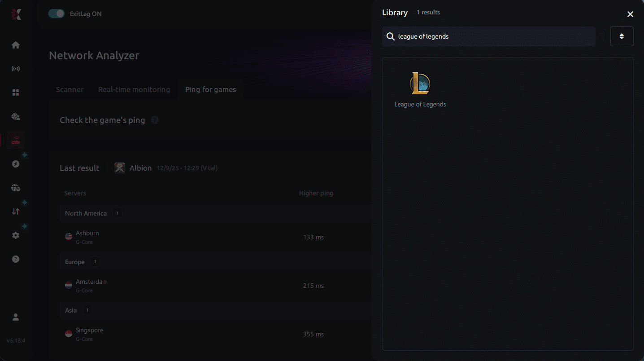
Task: Click the Albion game icon in Last result
Action: point(119,168)
